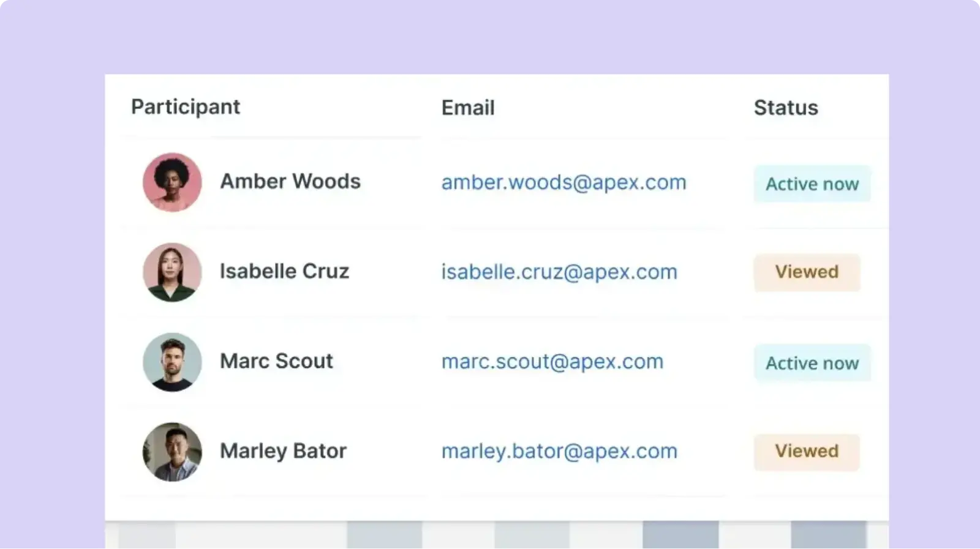Open the amber.woods@apex.com email link

click(x=563, y=182)
